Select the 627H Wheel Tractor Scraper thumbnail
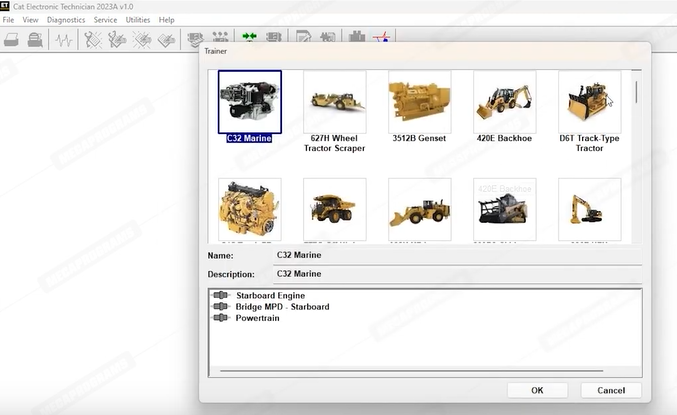This screenshot has height=415, width=677. point(335,102)
